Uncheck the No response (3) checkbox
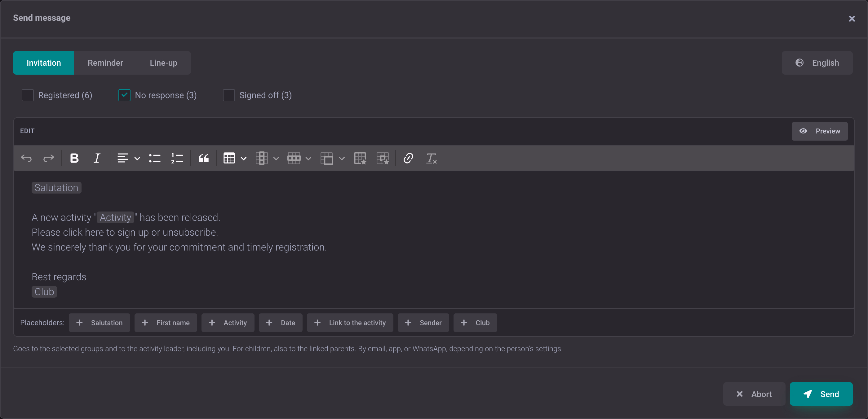The image size is (868, 419). (124, 95)
